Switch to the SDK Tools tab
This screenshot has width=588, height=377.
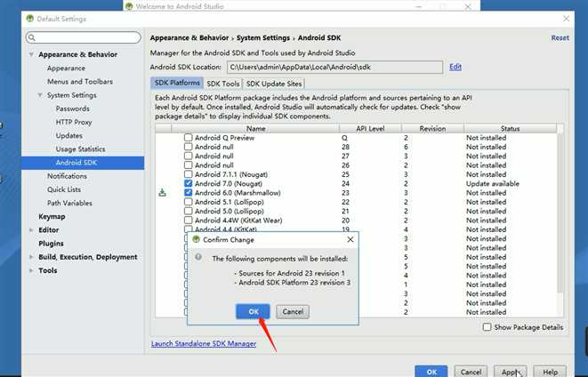click(222, 84)
